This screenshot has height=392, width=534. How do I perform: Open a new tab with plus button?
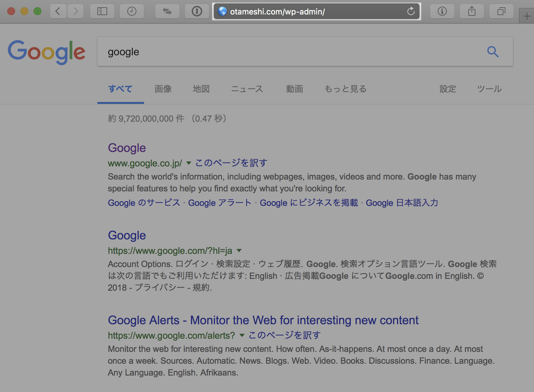[527, 16]
